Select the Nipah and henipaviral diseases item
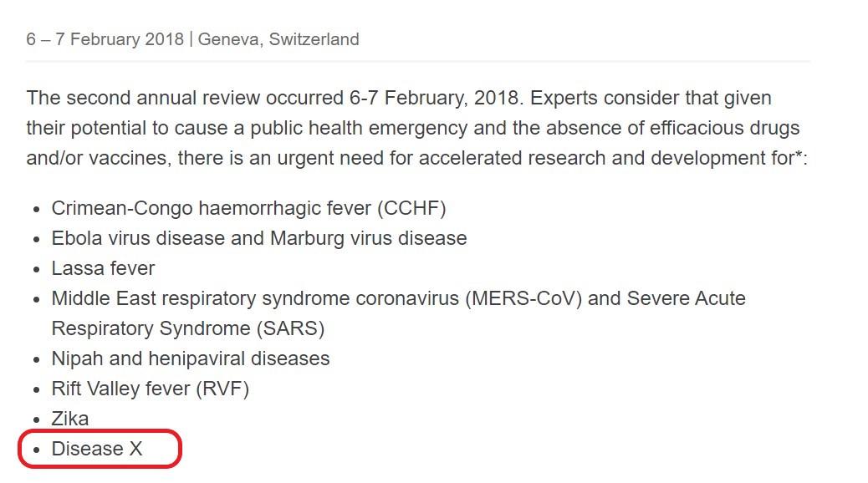Viewport: 868px width, 483px height. [x=191, y=358]
